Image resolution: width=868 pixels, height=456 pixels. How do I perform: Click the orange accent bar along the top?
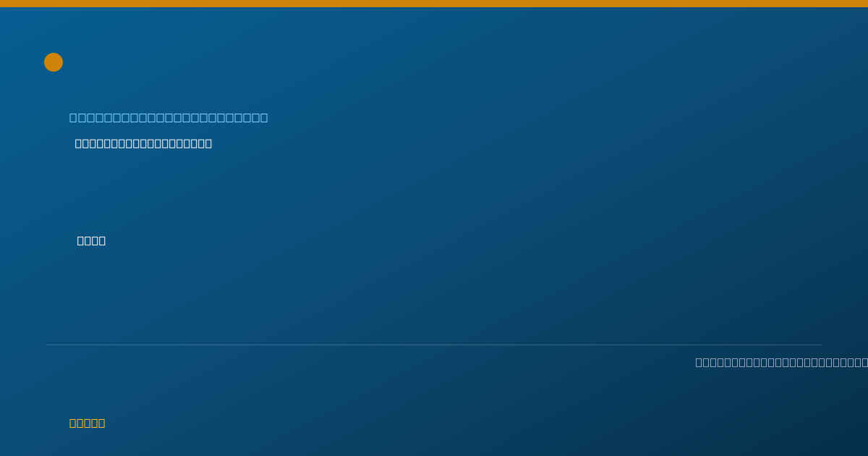coord(434,4)
